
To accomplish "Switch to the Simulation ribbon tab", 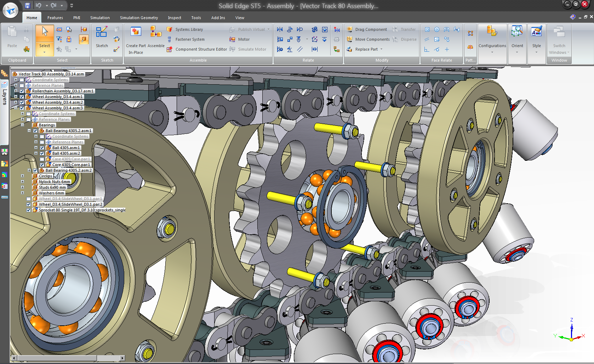I will point(100,18).
